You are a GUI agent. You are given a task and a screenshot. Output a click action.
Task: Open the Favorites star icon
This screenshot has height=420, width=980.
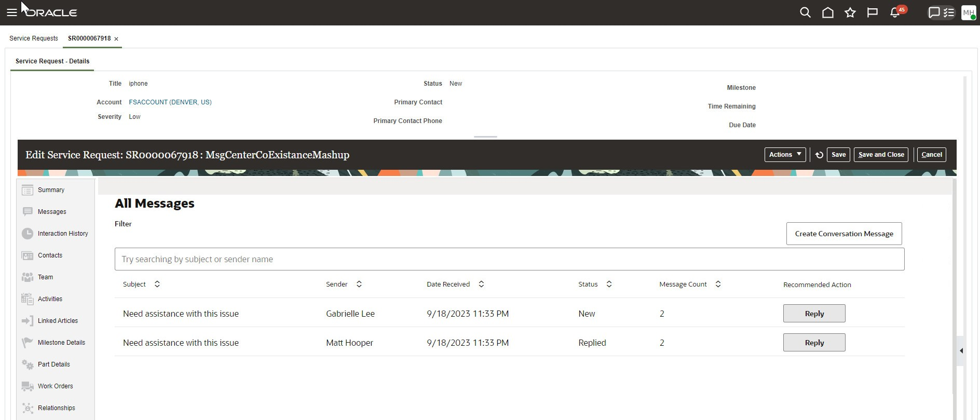850,12
